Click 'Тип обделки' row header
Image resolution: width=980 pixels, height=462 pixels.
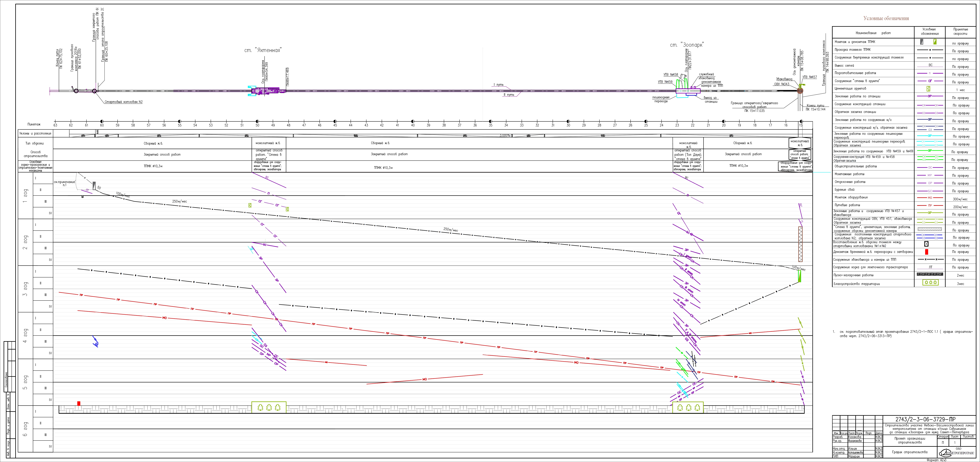click(x=35, y=143)
